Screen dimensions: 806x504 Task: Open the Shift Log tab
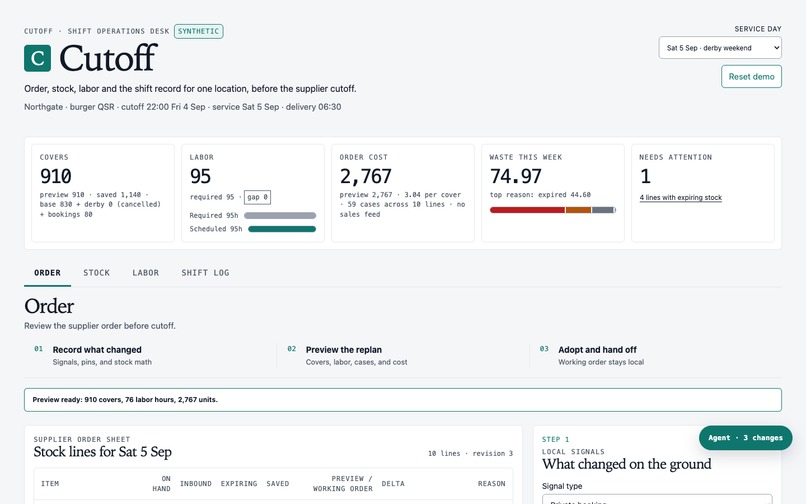coord(205,273)
